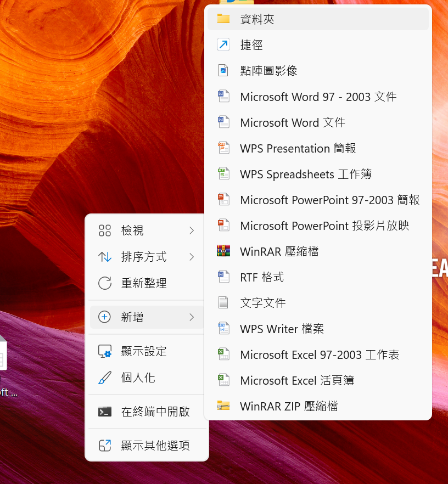Select WPS Writer 檔案
The image size is (448, 484).
coord(318,328)
